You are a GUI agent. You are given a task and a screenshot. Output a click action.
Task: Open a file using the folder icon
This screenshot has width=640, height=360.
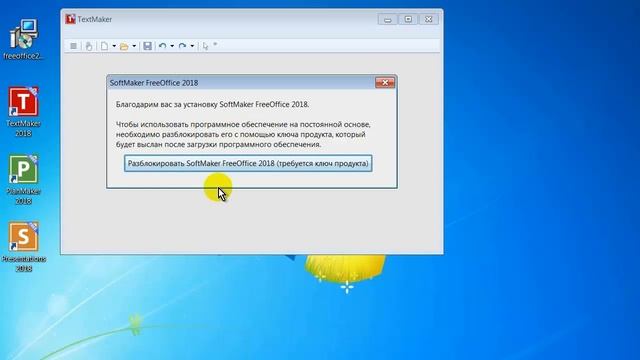point(124,47)
